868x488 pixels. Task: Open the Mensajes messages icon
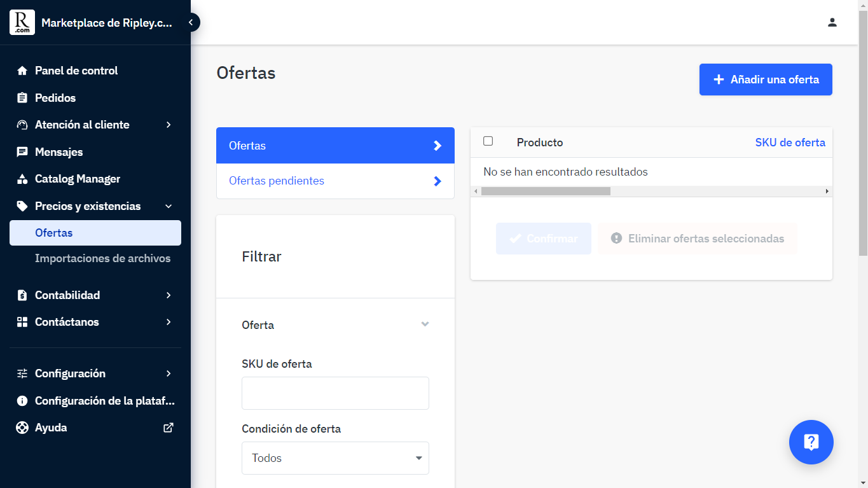point(21,151)
